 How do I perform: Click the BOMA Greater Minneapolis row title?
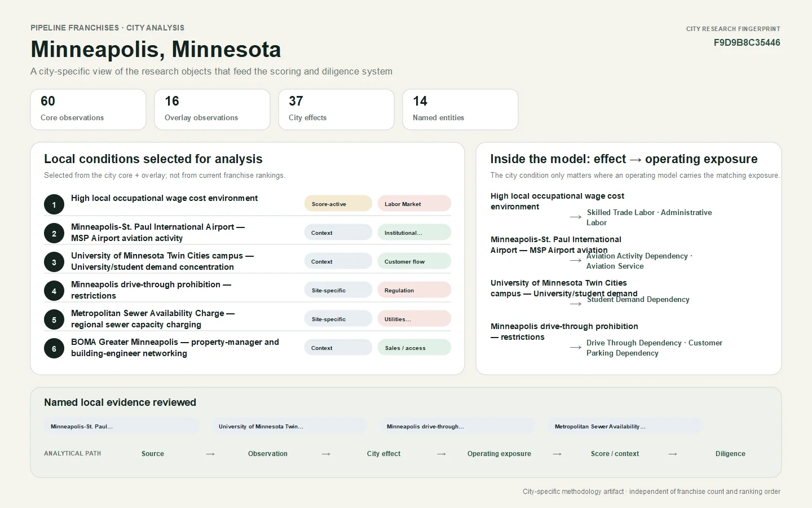[175, 348]
